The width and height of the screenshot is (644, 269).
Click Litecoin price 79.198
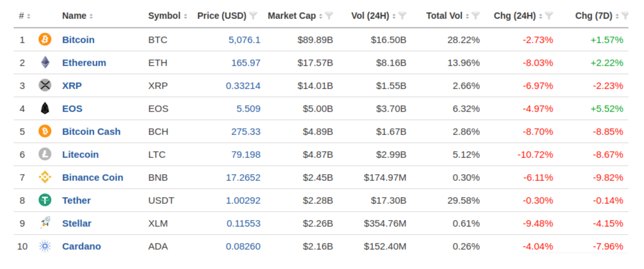tap(246, 155)
